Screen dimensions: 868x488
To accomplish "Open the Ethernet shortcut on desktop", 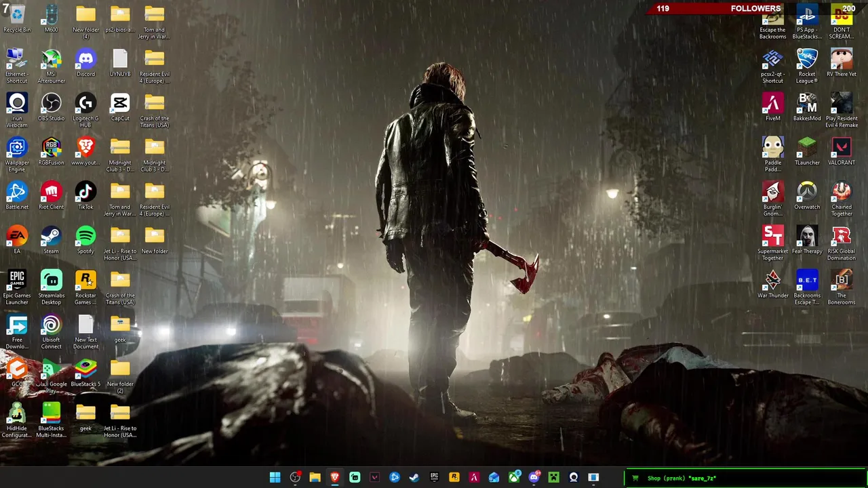I will [17, 66].
